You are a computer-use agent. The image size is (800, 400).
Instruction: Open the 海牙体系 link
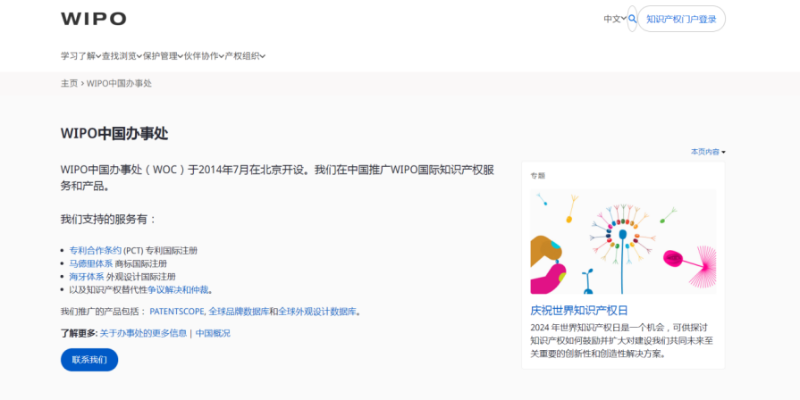point(87,277)
